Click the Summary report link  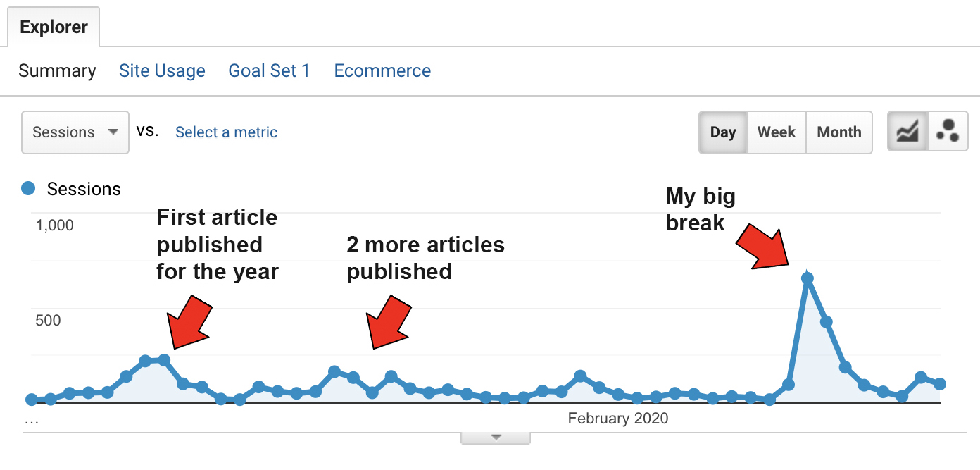coord(57,70)
